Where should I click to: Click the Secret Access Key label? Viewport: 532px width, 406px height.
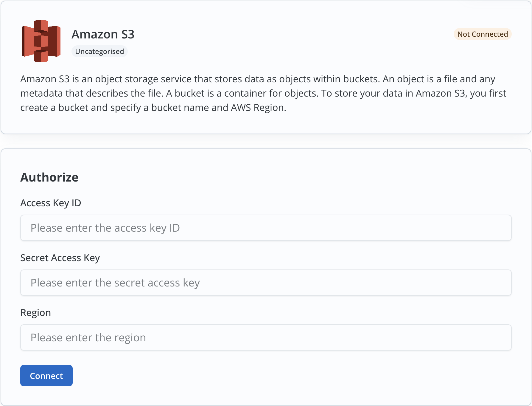60,258
